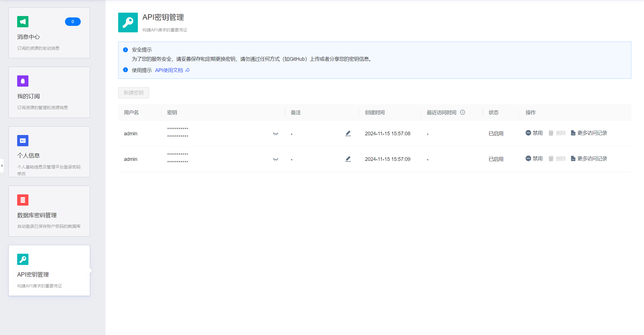Click the message count badge showing 0
Viewport: 644px width, 335px height.
click(73, 22)
